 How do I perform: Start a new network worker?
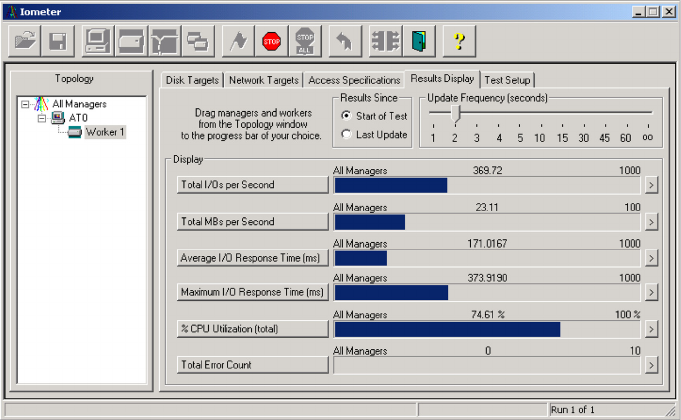165,41
